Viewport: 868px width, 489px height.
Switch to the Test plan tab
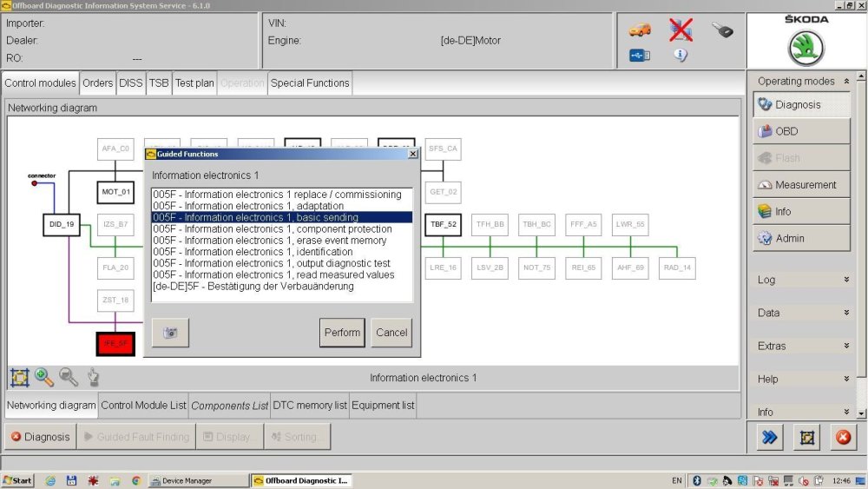coord(194,83)
